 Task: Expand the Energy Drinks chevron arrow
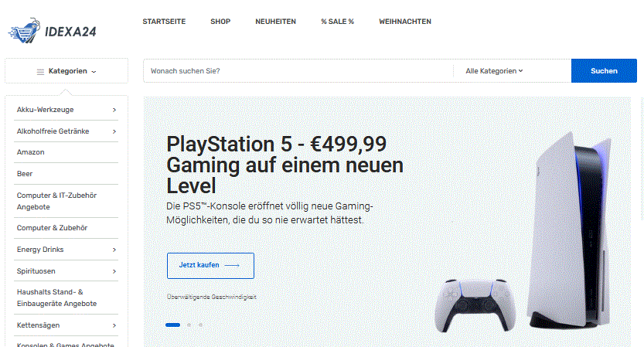[x=114, y=250]
